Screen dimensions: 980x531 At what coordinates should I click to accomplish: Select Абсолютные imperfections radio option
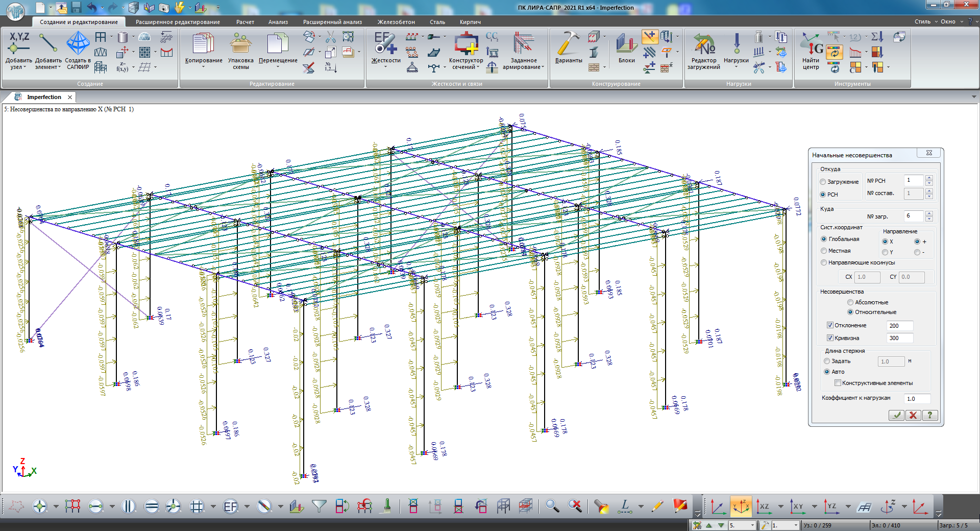click(x=850, y=302)
